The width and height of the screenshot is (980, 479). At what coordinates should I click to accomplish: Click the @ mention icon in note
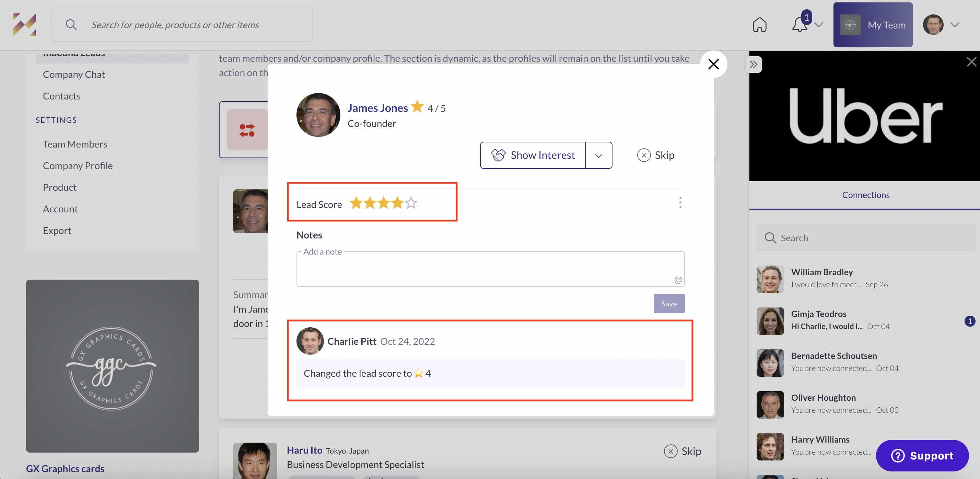[678, 280]
